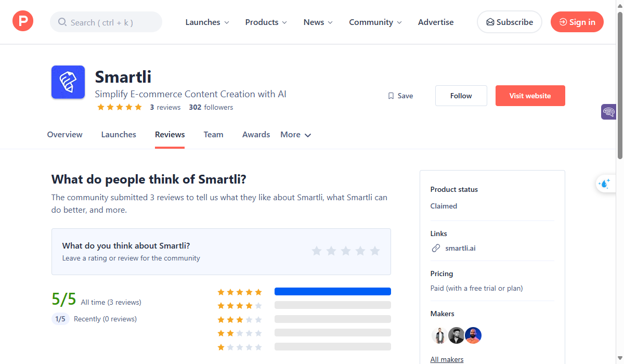The height and width of the screenshot is (364, 624).
Task: Filter by the five-star rating bar
Action: click(332, 292)
